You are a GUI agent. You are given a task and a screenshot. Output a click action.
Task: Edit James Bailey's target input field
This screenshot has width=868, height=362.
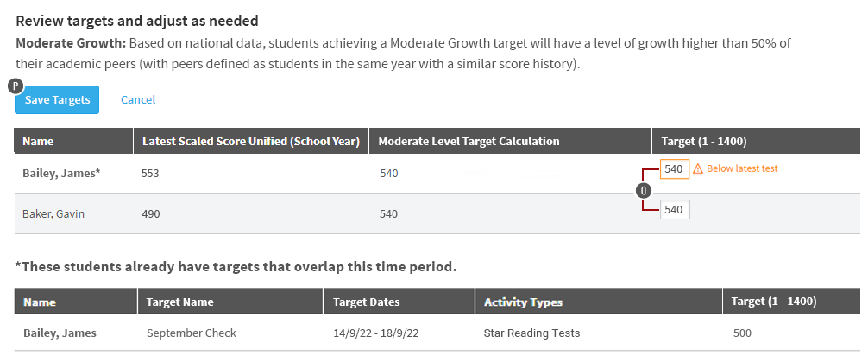[674, 169]
